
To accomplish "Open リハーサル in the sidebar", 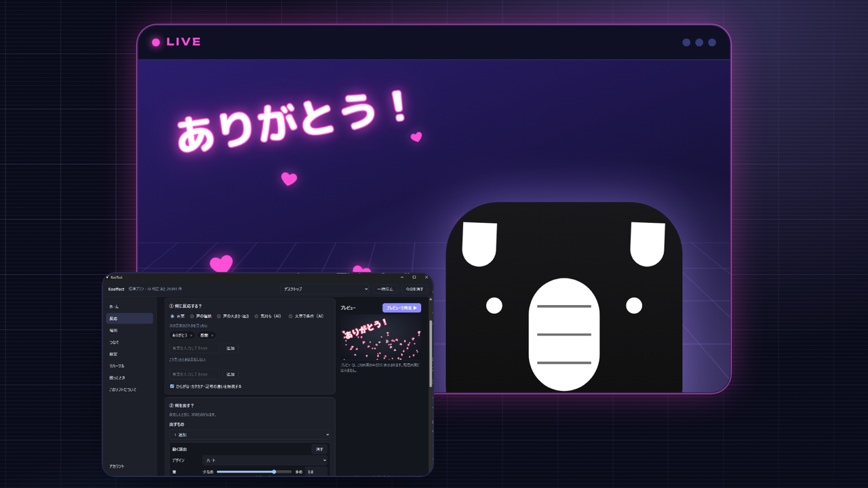I will 129,366.
